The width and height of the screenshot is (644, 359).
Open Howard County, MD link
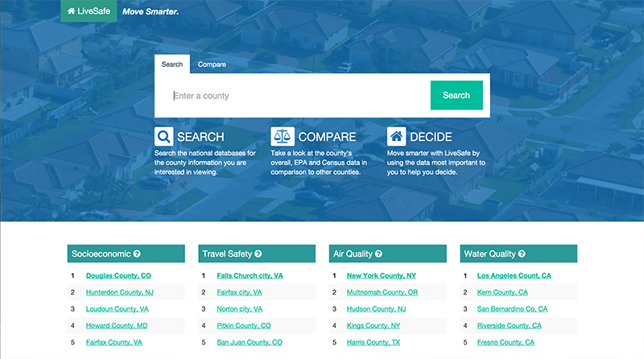pyautogui.click(x=117, y=326)
